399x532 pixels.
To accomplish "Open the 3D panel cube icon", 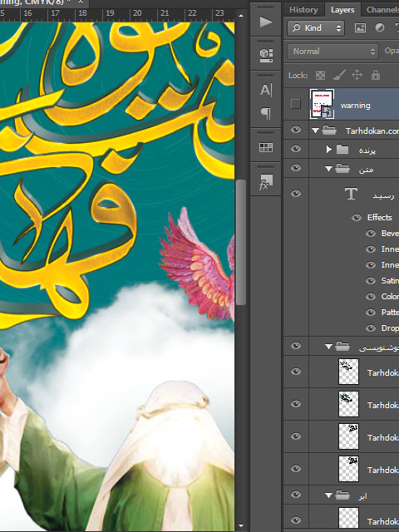I will 266,56.
